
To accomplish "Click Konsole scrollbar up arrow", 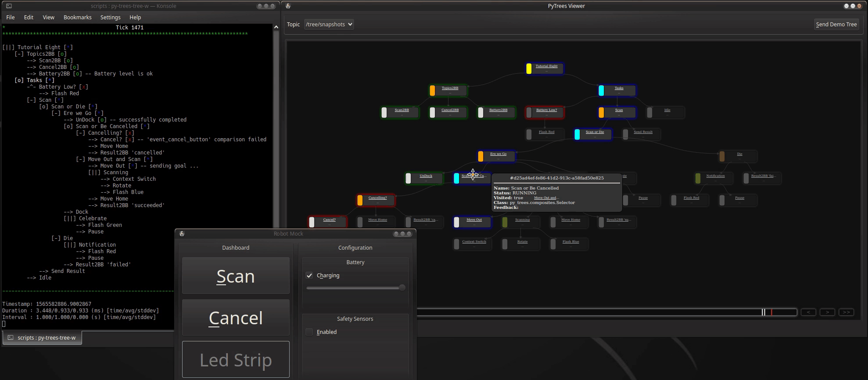I will point(276,27).
